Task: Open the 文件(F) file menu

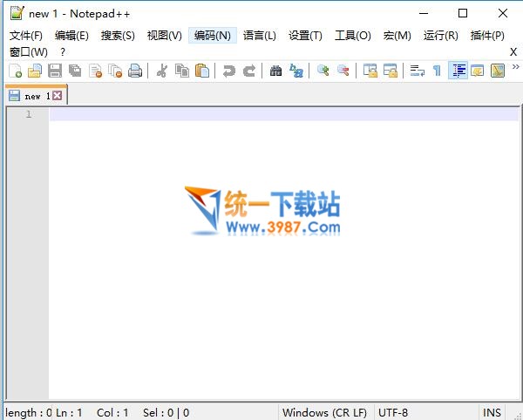Action: (25, 36)
